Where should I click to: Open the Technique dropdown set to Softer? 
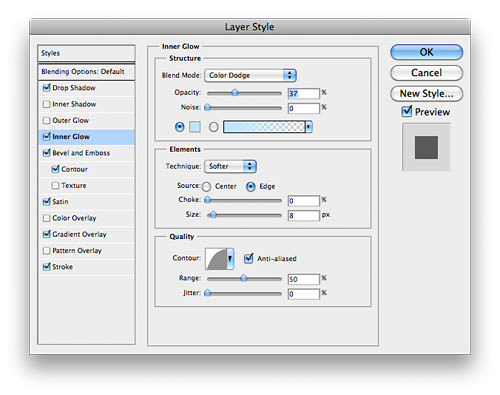(x=230, y=166)
